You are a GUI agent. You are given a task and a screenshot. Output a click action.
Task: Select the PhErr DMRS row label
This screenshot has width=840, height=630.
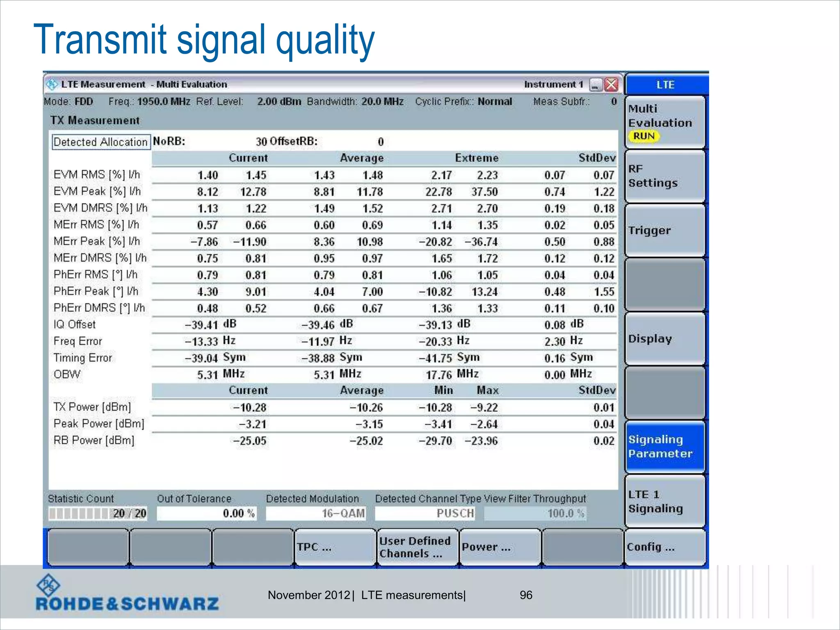tap(99, 308)
